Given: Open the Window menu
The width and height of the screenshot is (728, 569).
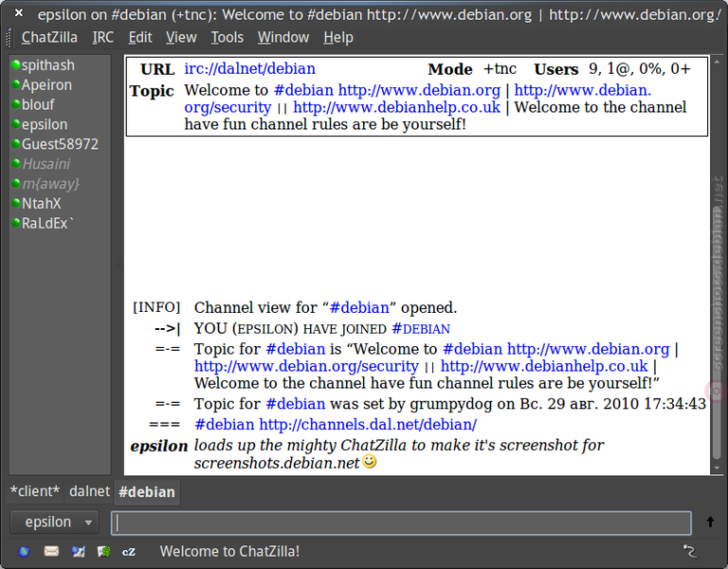Looking at the screenshot, I should [283, 37].
